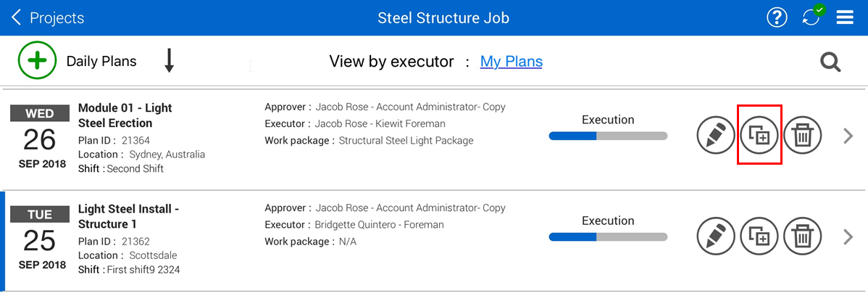The height and width of the screenshot is (304, 868).
Task: Copy the Module 01 Light Steel Erection plan
Action: [x=759, y=135]
